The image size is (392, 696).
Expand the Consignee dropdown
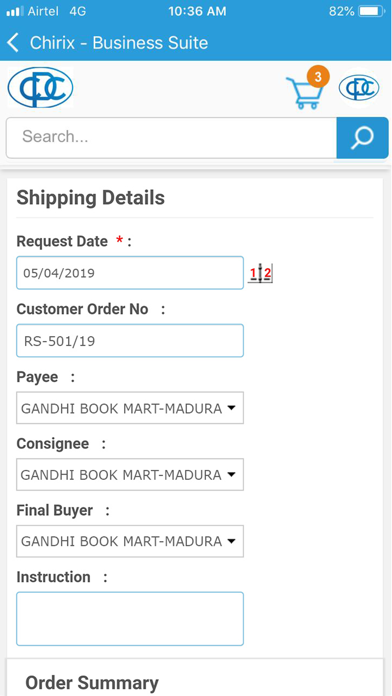click(130, 475)
